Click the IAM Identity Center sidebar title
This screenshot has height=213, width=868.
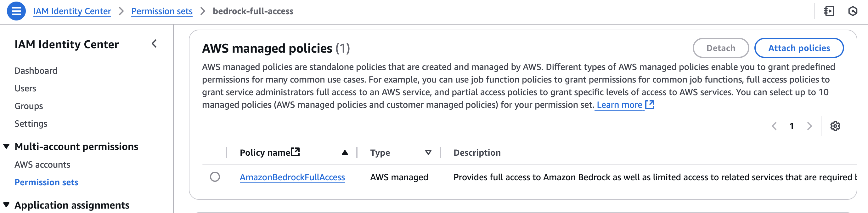pos(66,44)
